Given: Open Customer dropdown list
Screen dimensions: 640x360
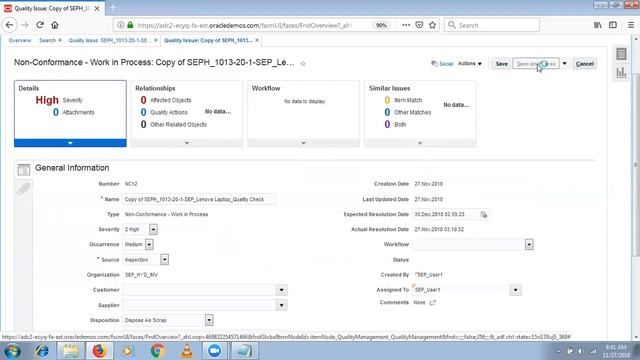Looking at the screenshot, I should (281, 290).
